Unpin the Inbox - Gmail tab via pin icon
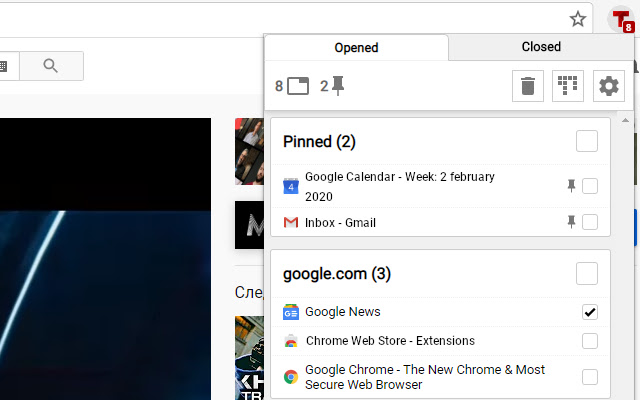The image size is (640, 400). (x=571, y=222)
